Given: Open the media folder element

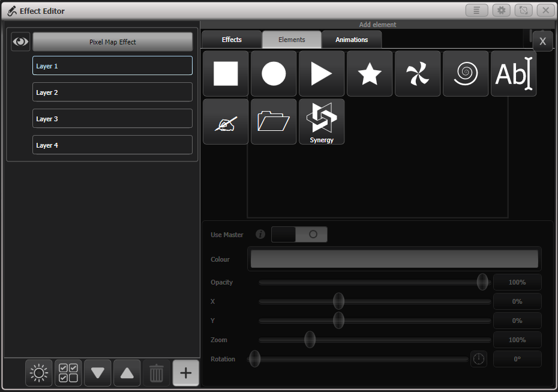Looking at the screenshot, I should click(273, 121).
